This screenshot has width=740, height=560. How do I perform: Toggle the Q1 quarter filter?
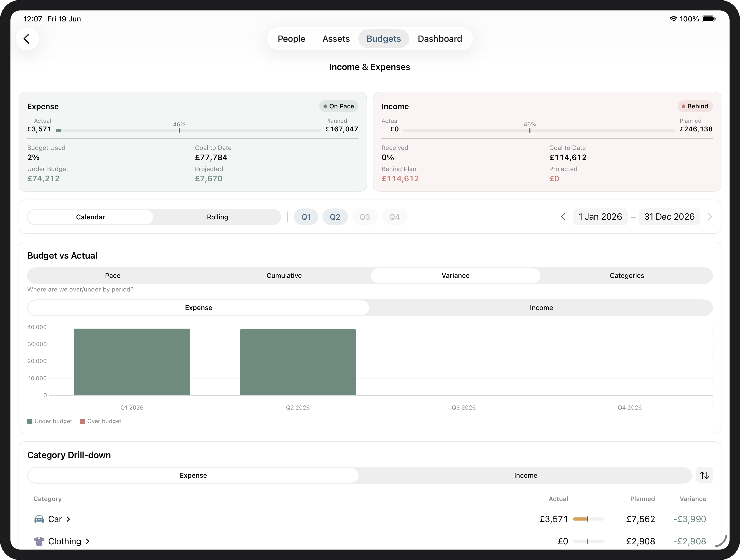[x=306, y=217]
